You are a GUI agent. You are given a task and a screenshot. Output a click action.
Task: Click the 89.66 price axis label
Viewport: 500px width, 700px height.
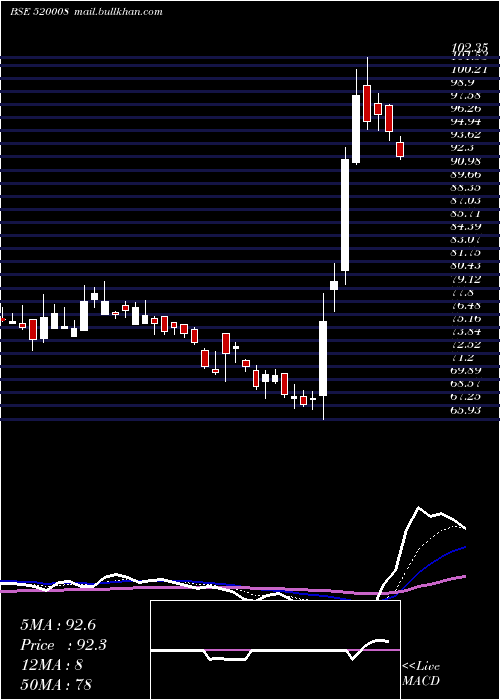coord(468,174)
